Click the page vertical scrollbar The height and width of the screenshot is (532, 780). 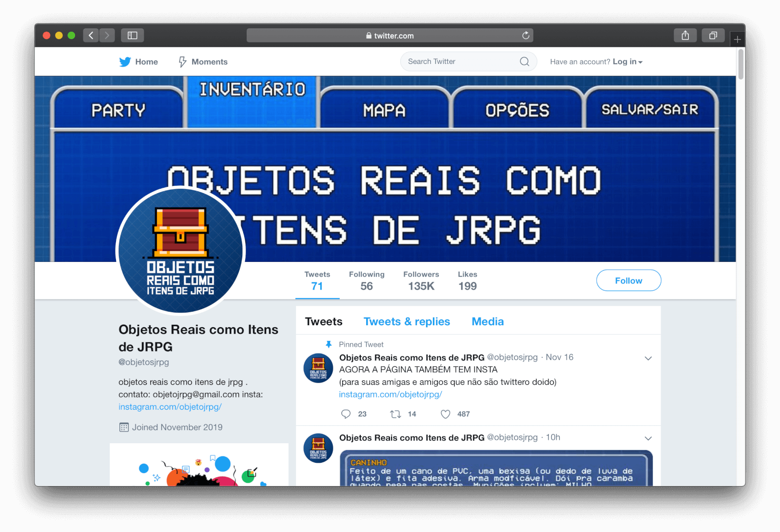point(741,64)
